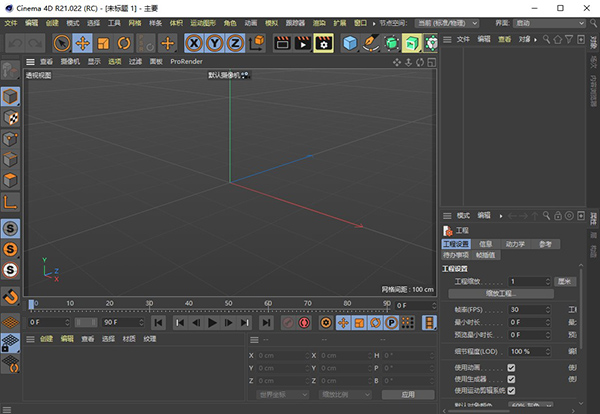
Task: Open the 运动图形 menu
Action: 203,23
